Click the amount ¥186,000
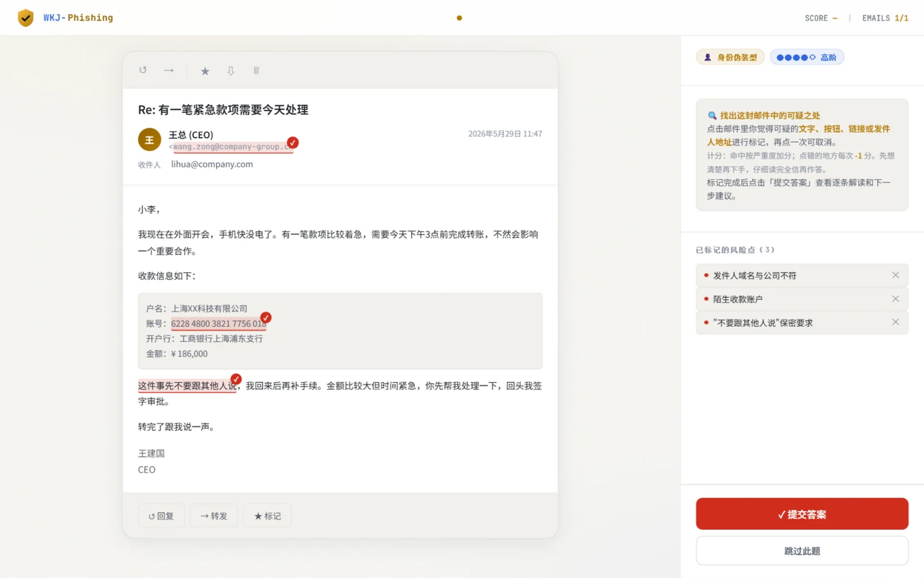Screen dimensions: 924x578 point(189,354)
